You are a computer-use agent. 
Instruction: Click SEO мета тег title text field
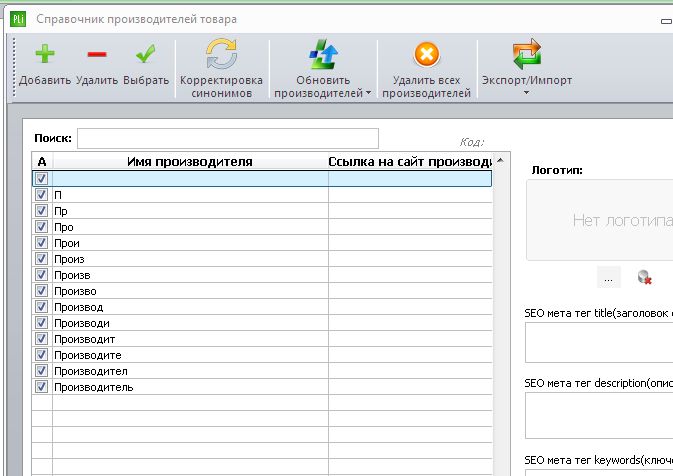point(599,343)
